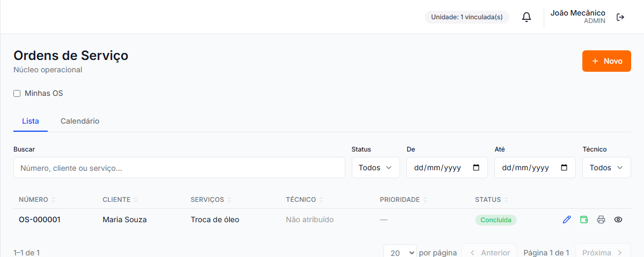
Task: Open the notifications bell
Action: [x=527, y=17]
